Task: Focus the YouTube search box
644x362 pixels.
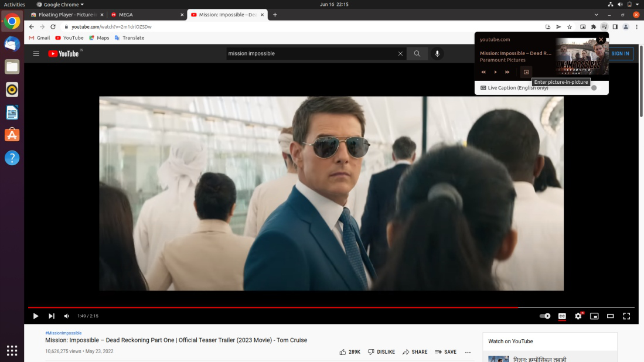Action: (x=310, y=53)
